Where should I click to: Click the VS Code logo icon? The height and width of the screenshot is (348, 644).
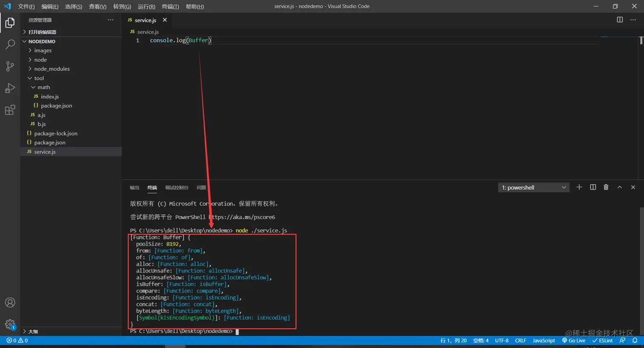click(x=7, y=6)
